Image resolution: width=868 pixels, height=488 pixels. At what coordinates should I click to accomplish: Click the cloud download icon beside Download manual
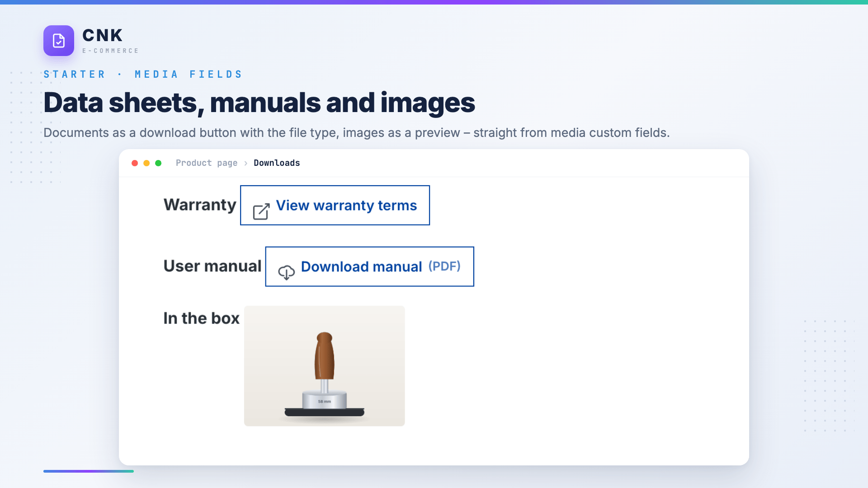286,272
